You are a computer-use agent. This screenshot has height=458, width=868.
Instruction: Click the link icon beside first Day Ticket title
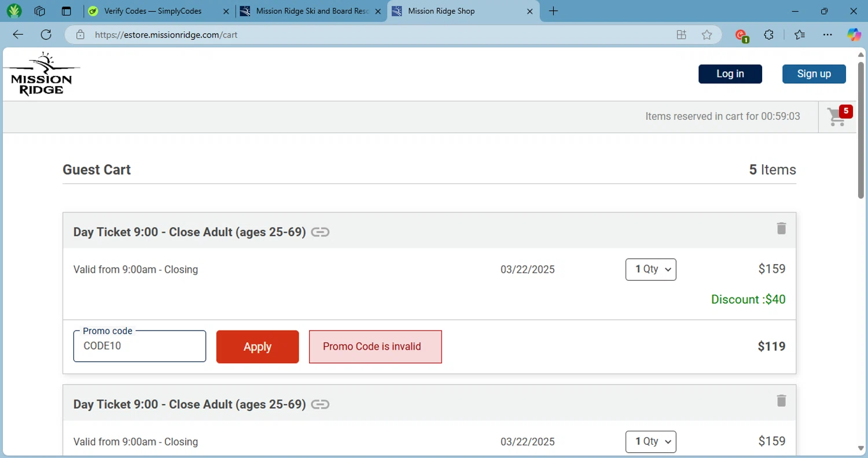point(320,232)
